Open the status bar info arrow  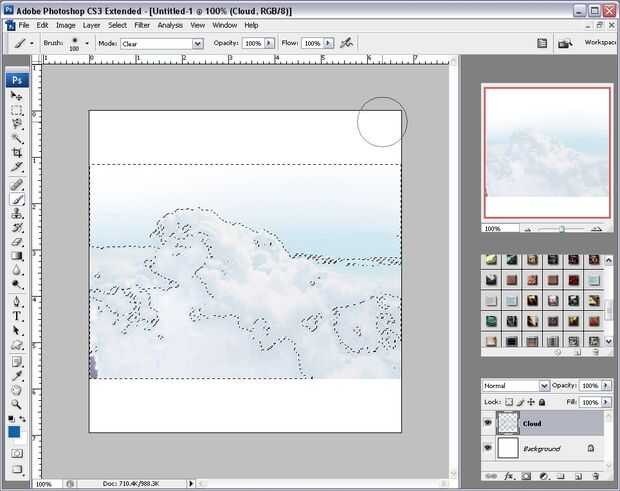[x=191, y=483]
